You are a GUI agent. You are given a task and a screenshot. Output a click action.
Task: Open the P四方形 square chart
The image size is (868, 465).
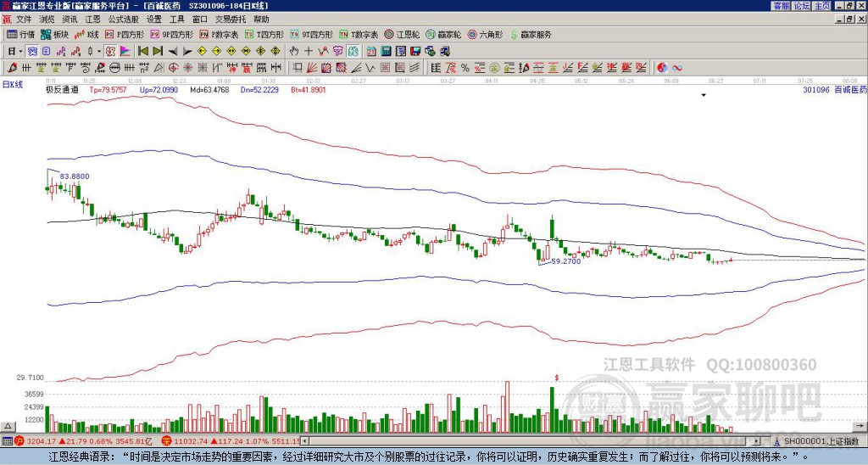(x=125, y=34)
